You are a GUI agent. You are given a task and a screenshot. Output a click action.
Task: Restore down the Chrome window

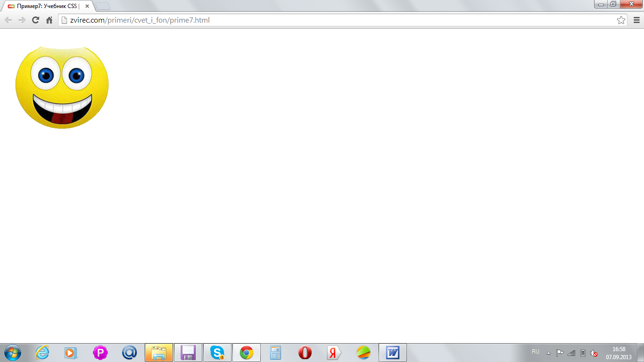click(x=613, y=4)
